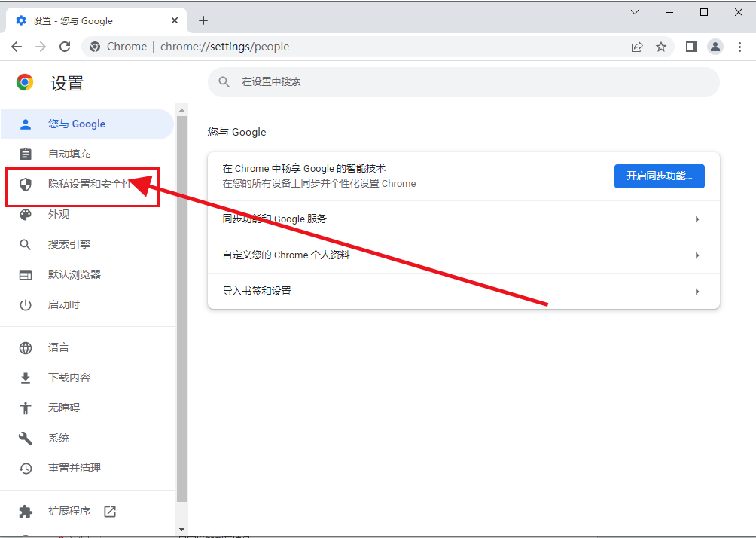Open the profile avatar icon
The height and width of the screenshot is (538, 756).
coord(715,47)
